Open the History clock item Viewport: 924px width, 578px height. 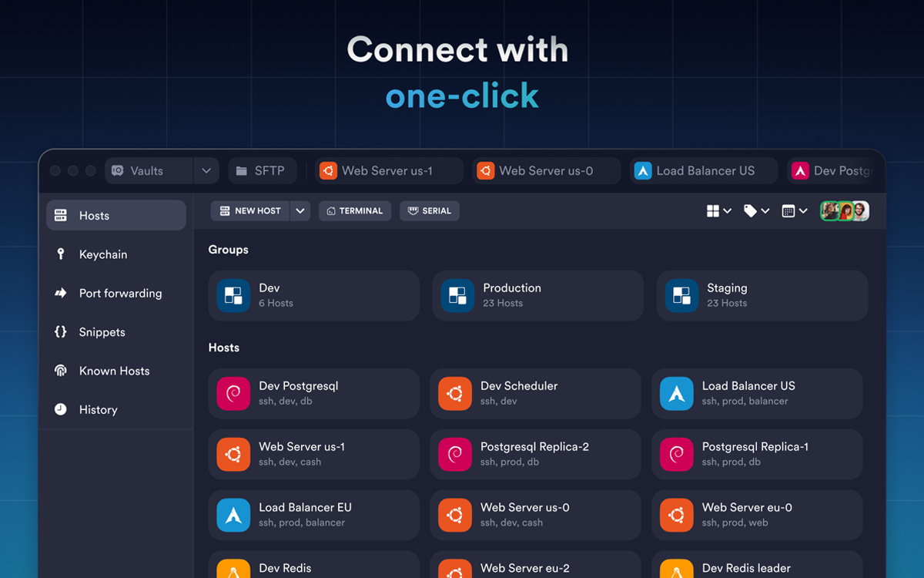tap(115, 410)
